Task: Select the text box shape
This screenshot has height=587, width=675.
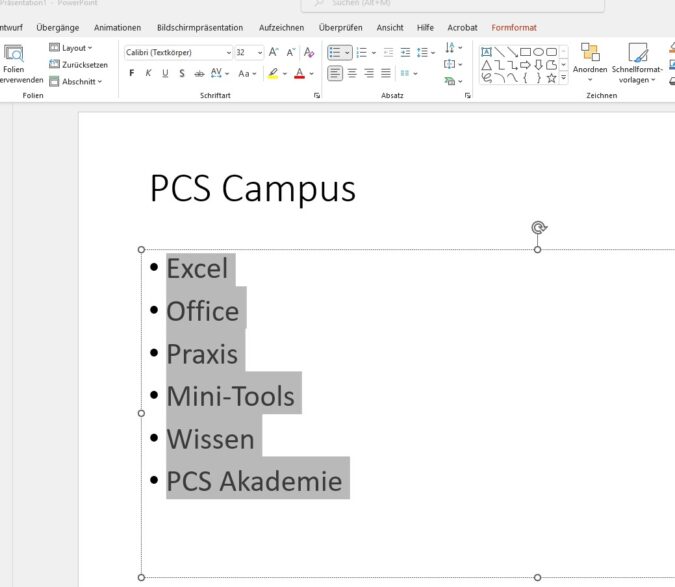Action: point(486,52)
